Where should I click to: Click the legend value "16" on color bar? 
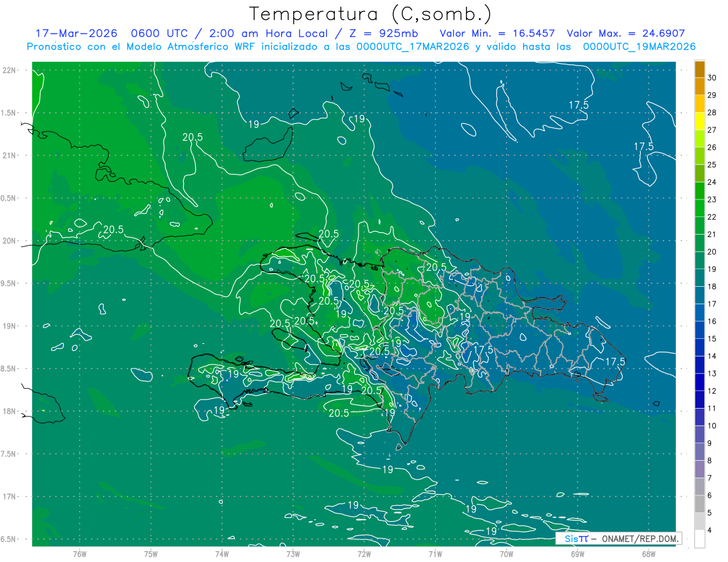tap(712, 321)
